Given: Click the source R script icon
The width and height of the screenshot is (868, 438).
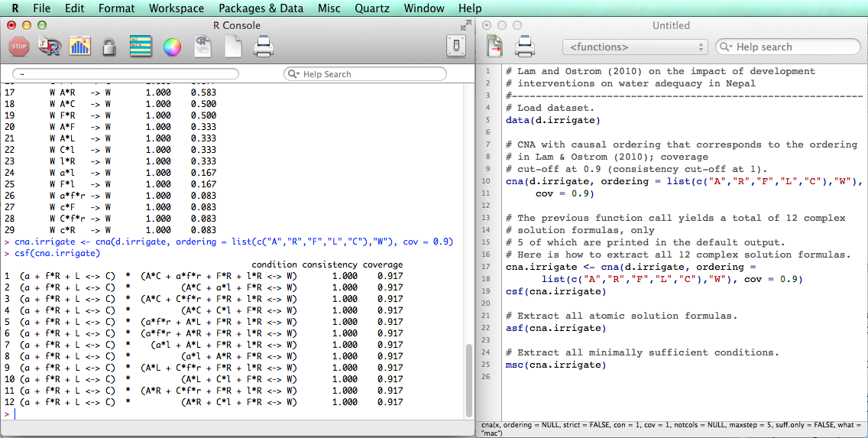Looking at the screenshot, I should click(50, 47).
